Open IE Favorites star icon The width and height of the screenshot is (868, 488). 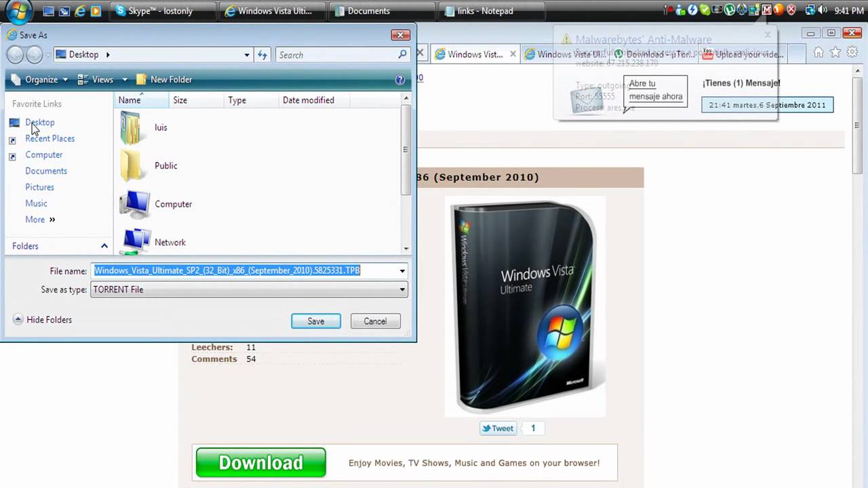(x=835, y=52)
